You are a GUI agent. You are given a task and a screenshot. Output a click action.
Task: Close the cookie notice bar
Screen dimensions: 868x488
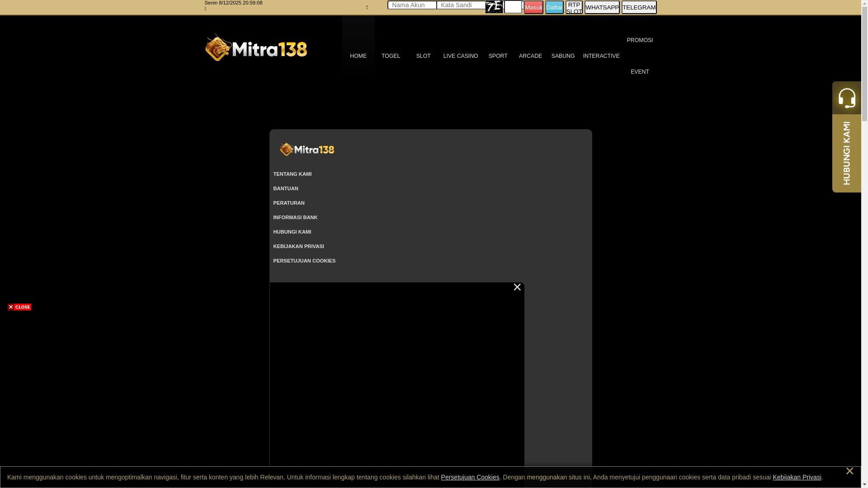(849, 471)
